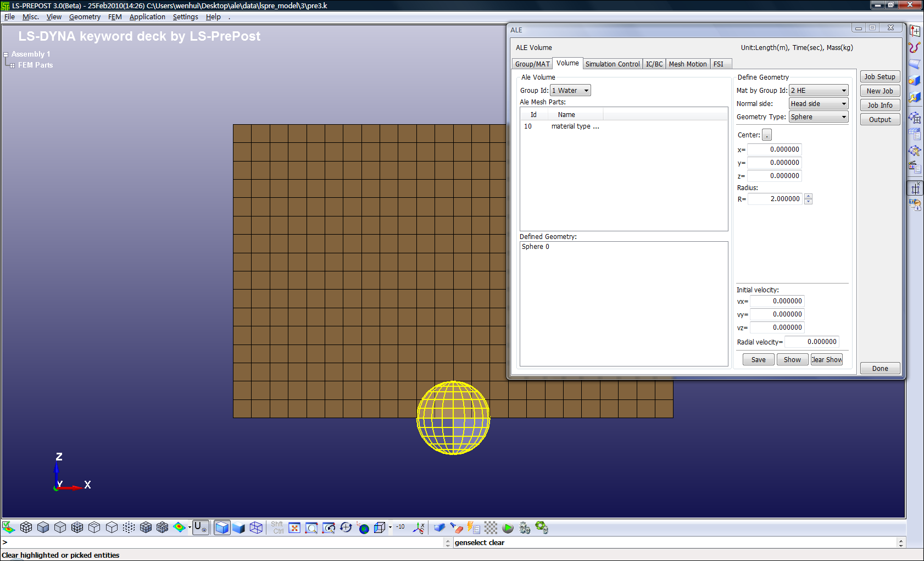Screen dimensions: 924x561
Task: Click the curve tool icon in right toolbar
Action: pyautogui.click(x=915, y=48)
